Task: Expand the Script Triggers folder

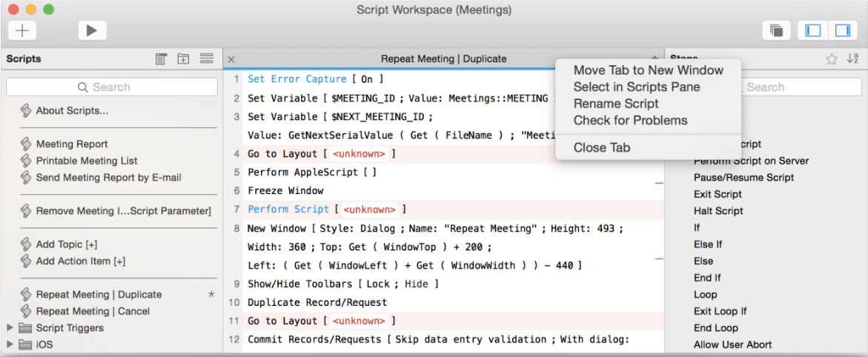Action: [x=10, y=328]
